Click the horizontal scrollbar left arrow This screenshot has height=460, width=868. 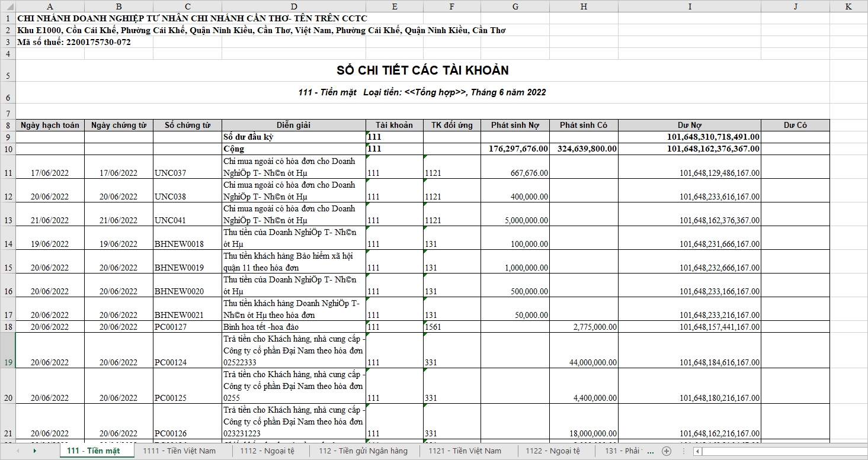click(698, 451)
